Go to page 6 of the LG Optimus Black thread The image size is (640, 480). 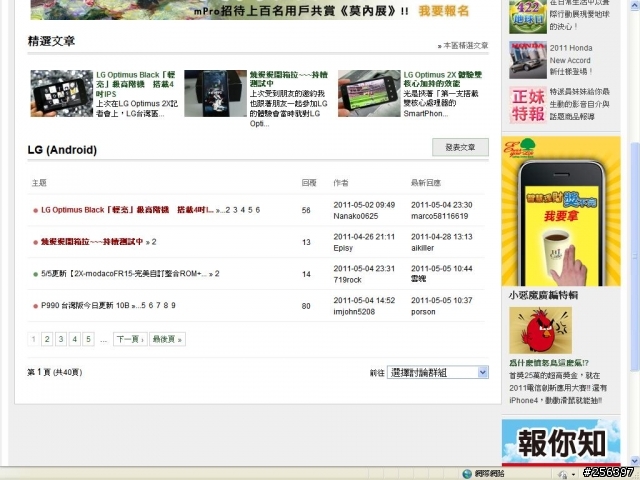pyautogui.click(x=258, y=210)
